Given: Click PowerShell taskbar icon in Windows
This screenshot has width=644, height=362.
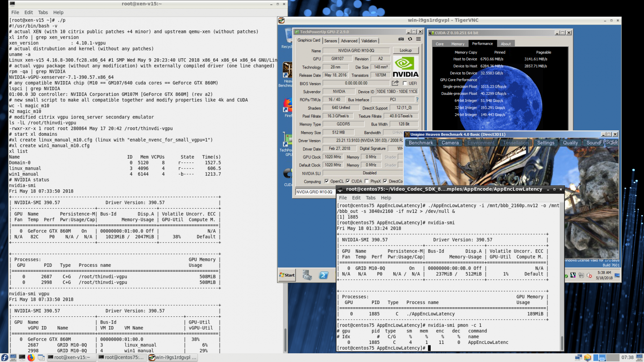Looking at the screenshot, I should pos(324,275).
